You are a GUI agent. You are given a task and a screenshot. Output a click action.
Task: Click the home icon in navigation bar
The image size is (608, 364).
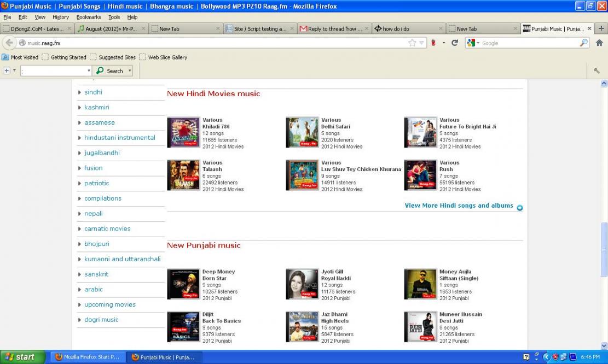[599, 43]
